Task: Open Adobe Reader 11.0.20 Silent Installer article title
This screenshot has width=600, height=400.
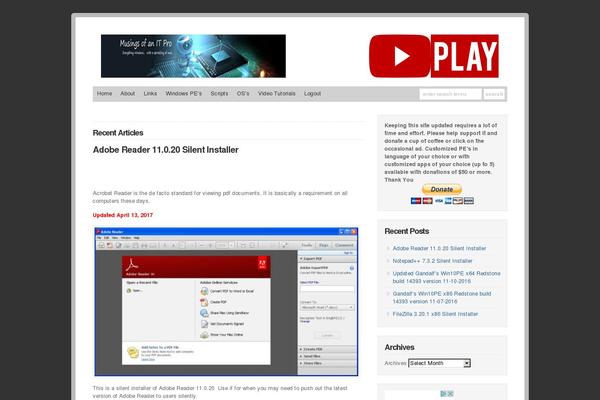Action: (165, 150)
